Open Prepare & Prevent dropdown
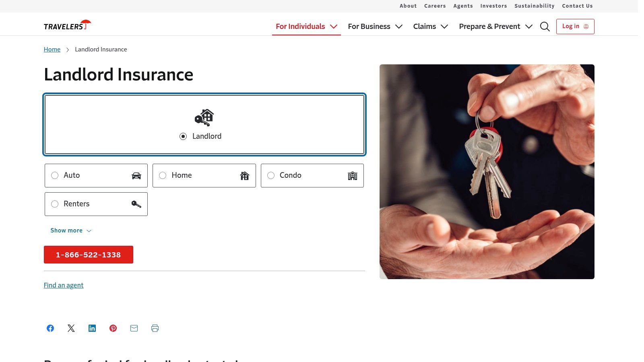Image resolution: width=644 pixels, height=362 pixels. coord(495,27)
